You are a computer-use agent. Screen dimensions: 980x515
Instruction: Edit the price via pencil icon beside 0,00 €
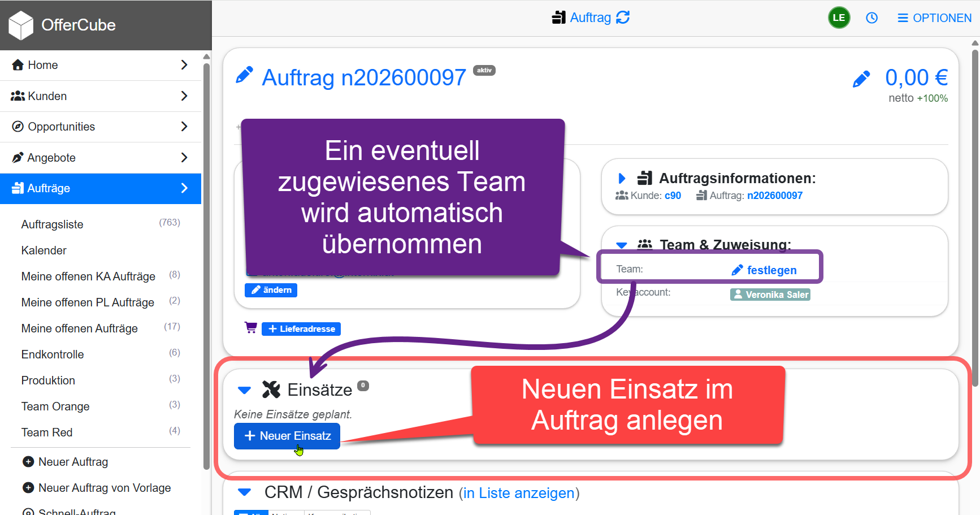tap(861, 79)
